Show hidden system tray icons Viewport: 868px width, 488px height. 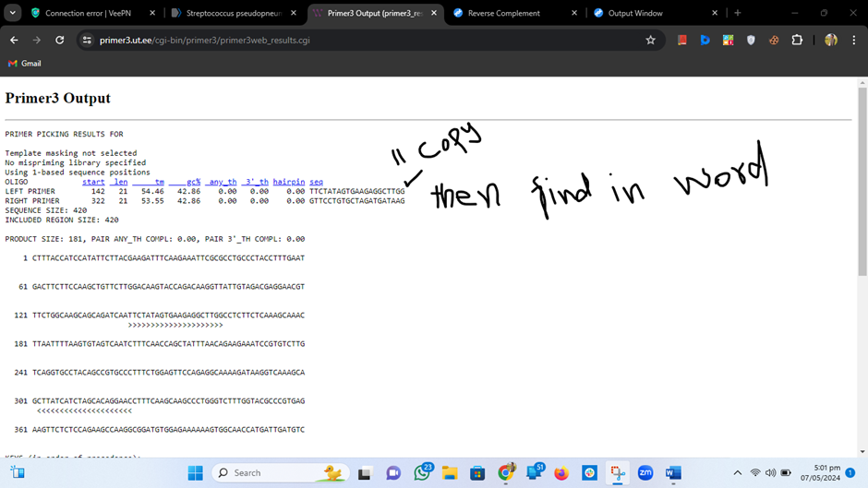(x=738, y=473)
